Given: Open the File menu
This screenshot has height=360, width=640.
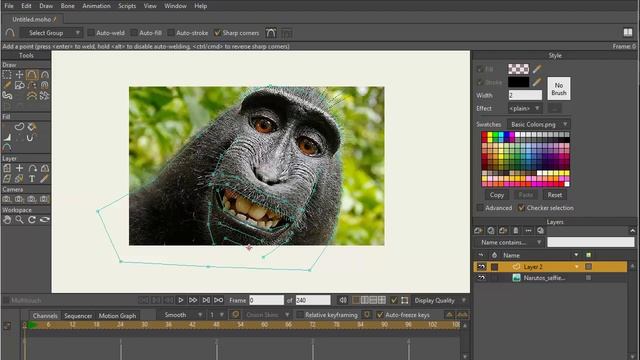Looking at the screenshot, I should coord(9,6).
